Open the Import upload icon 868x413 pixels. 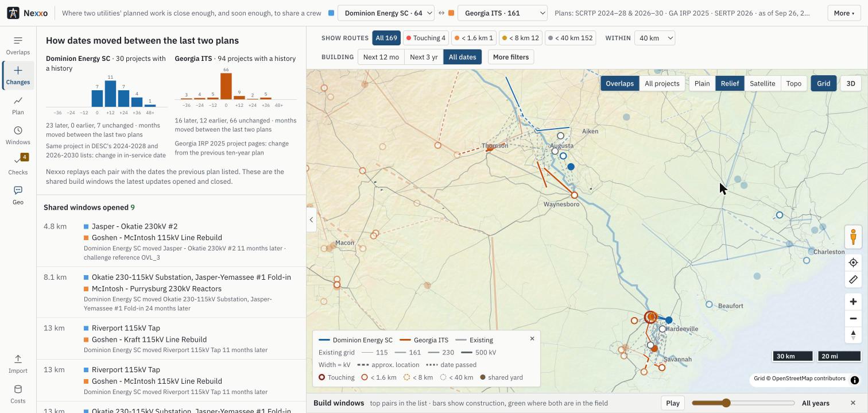(18, 364)
